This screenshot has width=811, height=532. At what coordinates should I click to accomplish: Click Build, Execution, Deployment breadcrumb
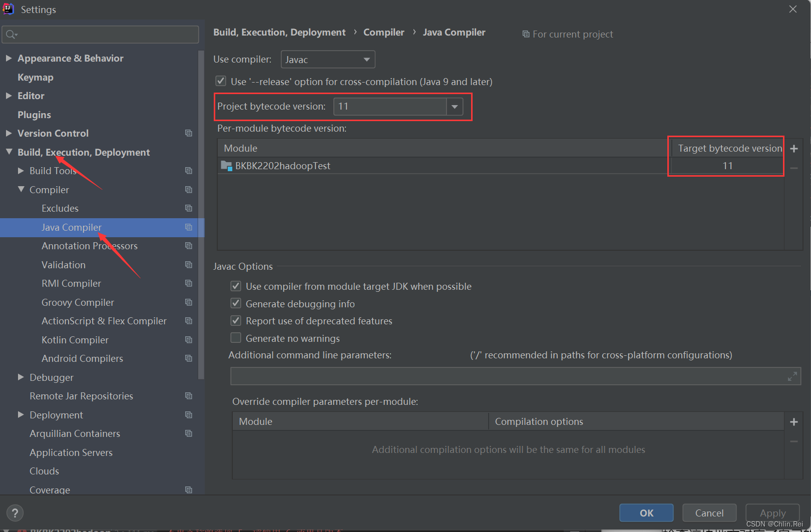click(279, 32)
